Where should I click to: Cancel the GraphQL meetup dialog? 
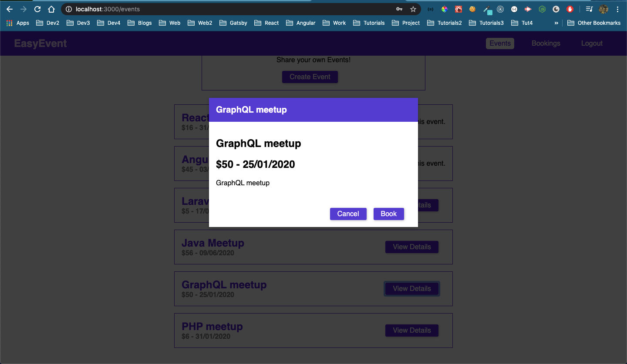348,214
